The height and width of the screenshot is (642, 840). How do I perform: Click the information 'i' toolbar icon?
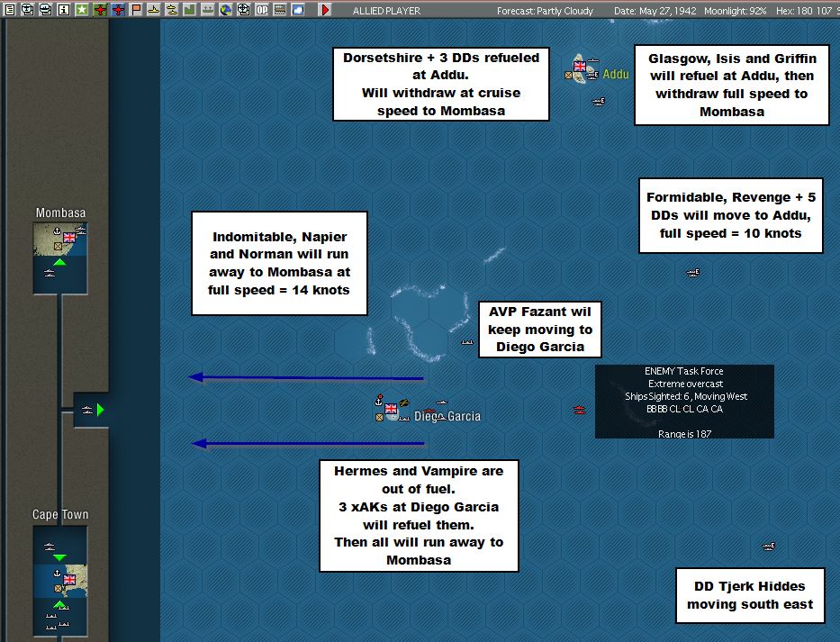click(64, 9)
